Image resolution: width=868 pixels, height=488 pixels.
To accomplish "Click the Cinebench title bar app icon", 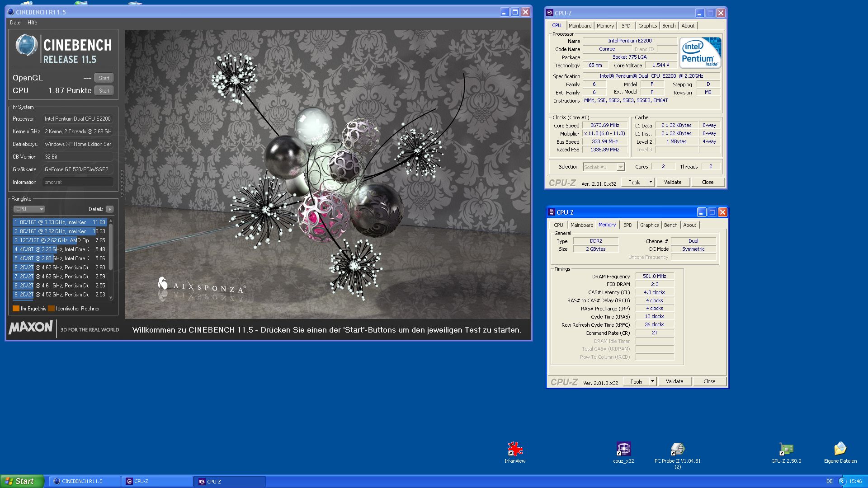I will click(x=11, y=12).
